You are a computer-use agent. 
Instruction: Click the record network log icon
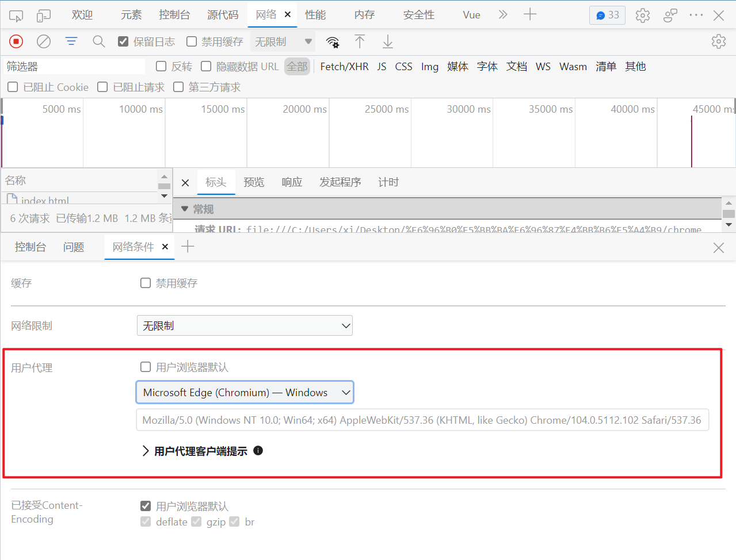[x=16, y=41]
